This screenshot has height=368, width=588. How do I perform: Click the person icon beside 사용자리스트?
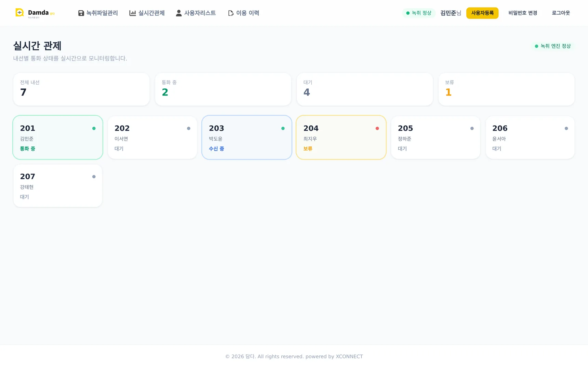tap(178, 13)
